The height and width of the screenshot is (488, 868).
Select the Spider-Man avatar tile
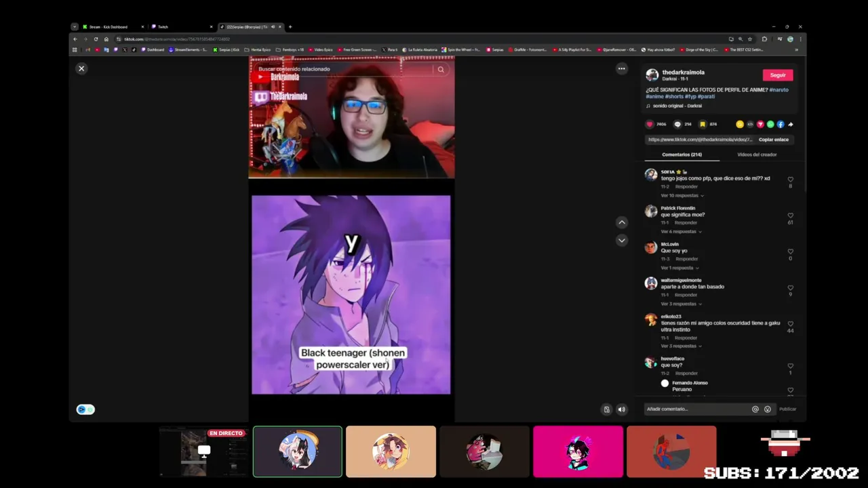click(671, 451)
